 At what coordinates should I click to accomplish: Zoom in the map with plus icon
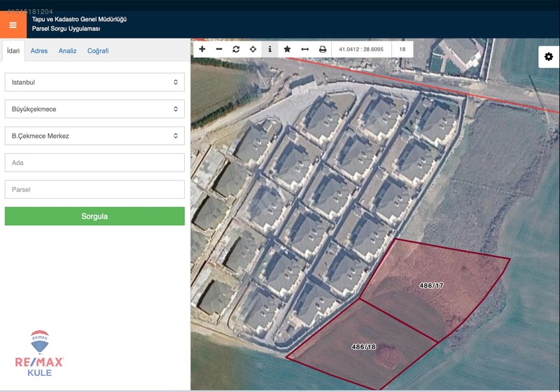[x=202, y=49]
